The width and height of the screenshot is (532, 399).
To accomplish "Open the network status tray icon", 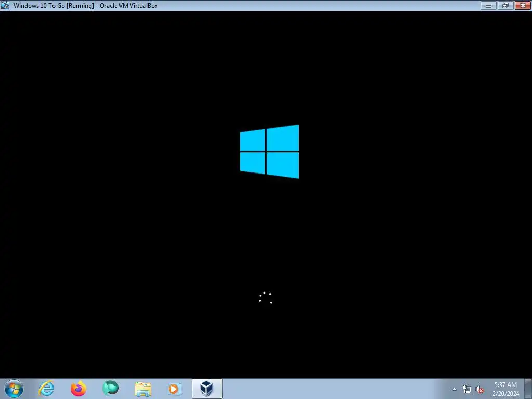I will point(467,390).
